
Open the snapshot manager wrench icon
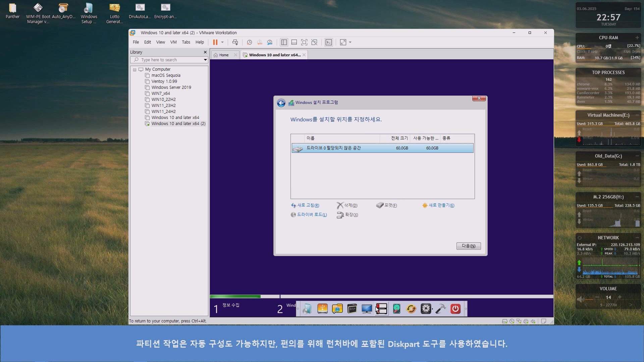[x=270, y=42]
